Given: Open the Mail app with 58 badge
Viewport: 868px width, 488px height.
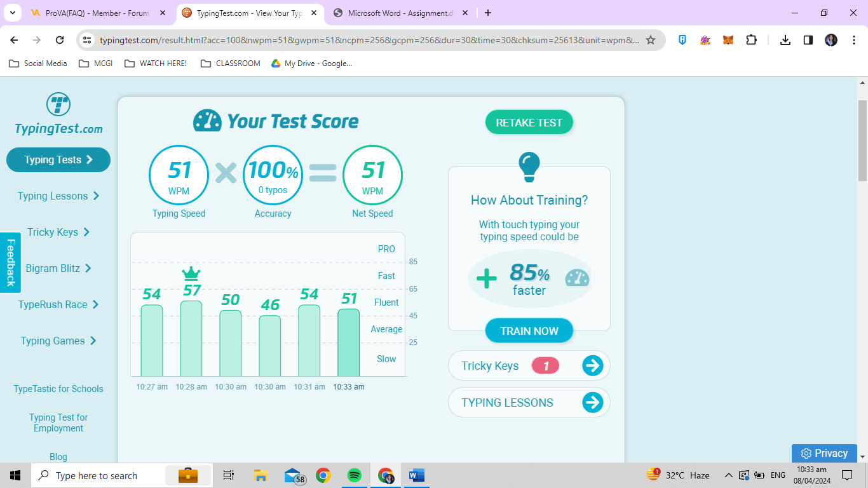Looking at the screenshot, I should (x=294, y=475).
